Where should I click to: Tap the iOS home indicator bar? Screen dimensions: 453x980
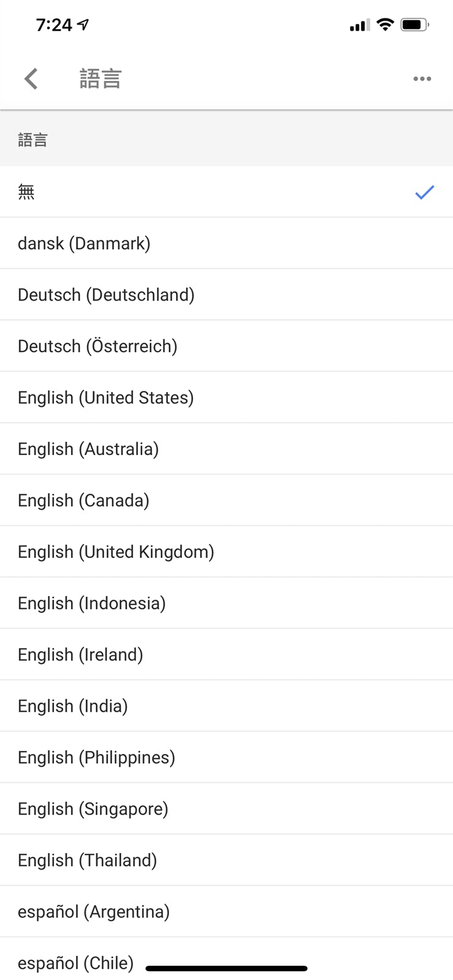pyautogui.click(x=226, y=968)
